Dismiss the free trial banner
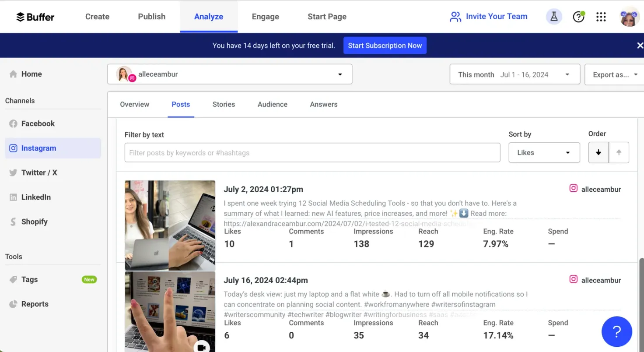This screenshot has height=352, width=644. (640, 46)
